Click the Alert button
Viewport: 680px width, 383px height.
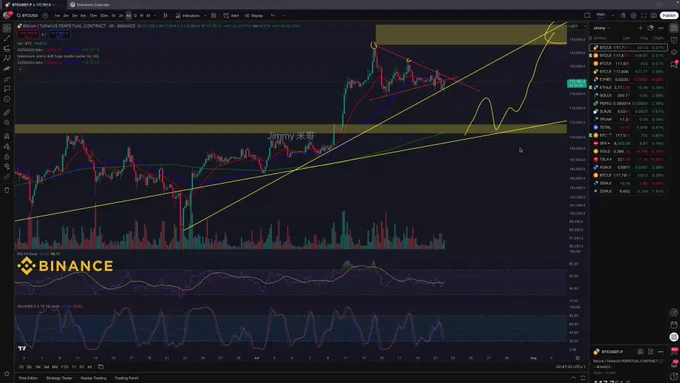pyautogui.click(x=231, y=16)
